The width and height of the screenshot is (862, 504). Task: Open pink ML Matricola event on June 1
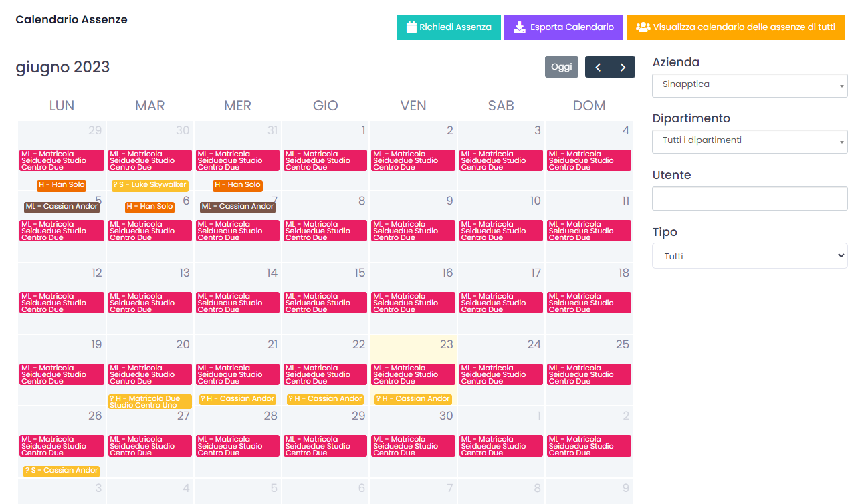325,160
